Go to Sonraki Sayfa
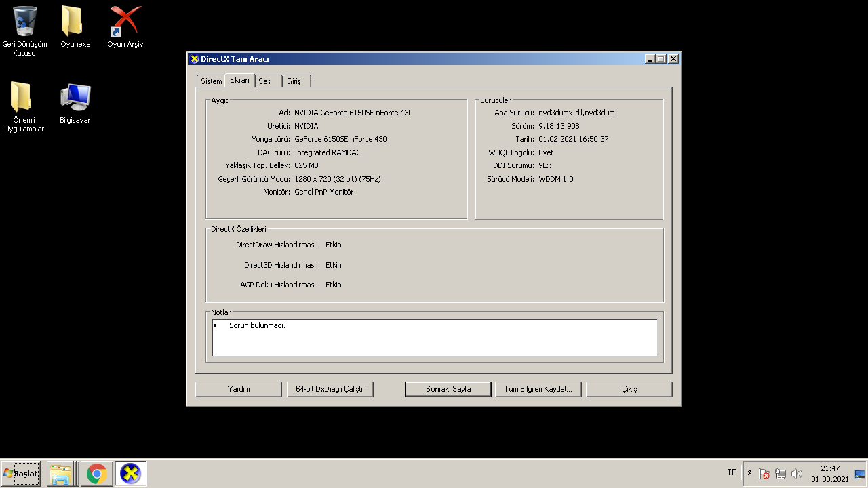Image resolution: width=868 pixels, height=488 pixels. click(x=448, y=389)
